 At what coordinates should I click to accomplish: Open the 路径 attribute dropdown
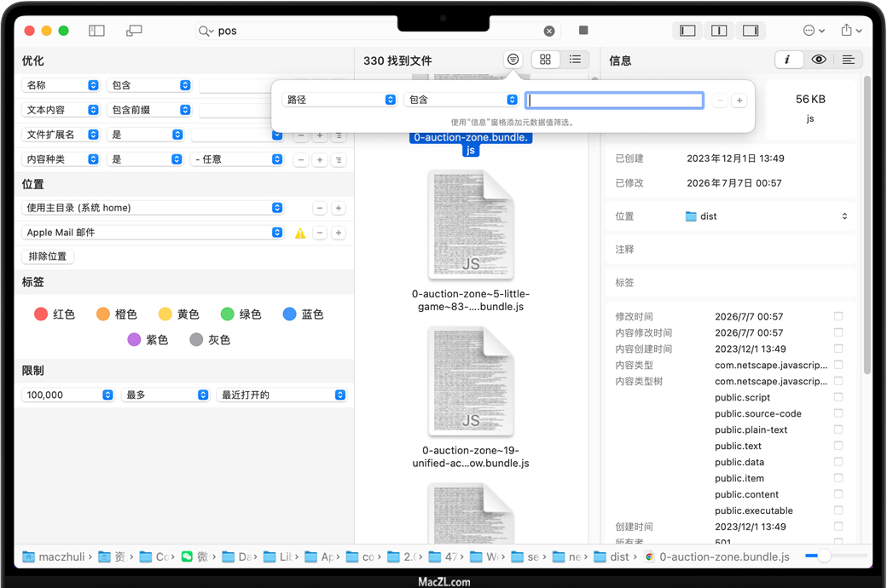(339, 100)
